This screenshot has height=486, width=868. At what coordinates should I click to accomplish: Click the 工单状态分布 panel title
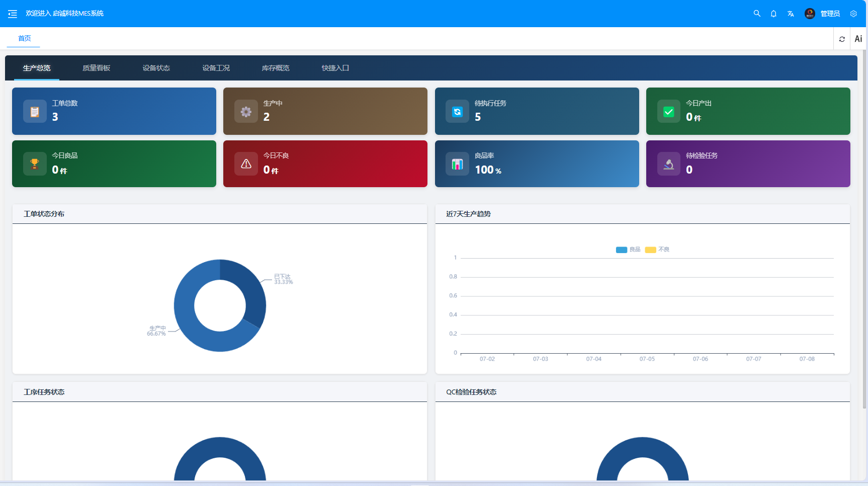click(44, 214)
